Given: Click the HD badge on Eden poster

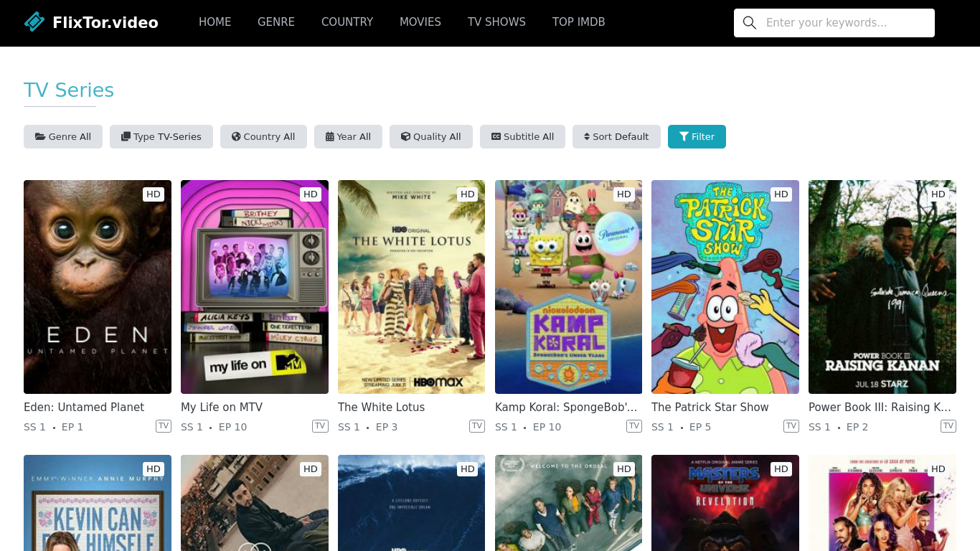Looking at the screenshot, I should pos(154,194).
